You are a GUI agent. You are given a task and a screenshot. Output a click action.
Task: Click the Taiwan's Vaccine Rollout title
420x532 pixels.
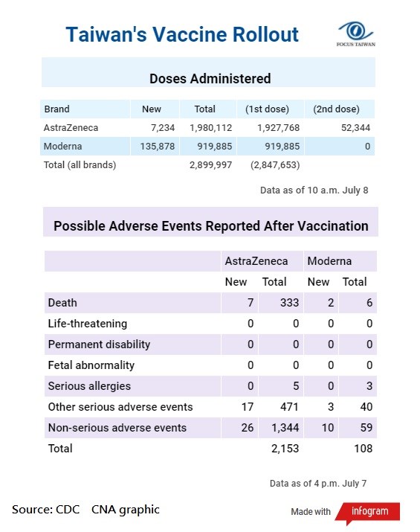(182, 34)
